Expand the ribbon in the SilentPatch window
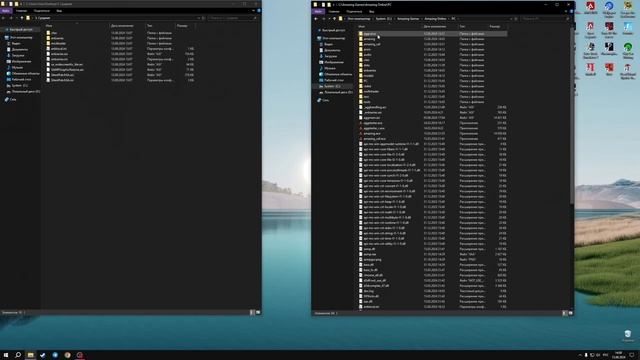 coord(253,11)
